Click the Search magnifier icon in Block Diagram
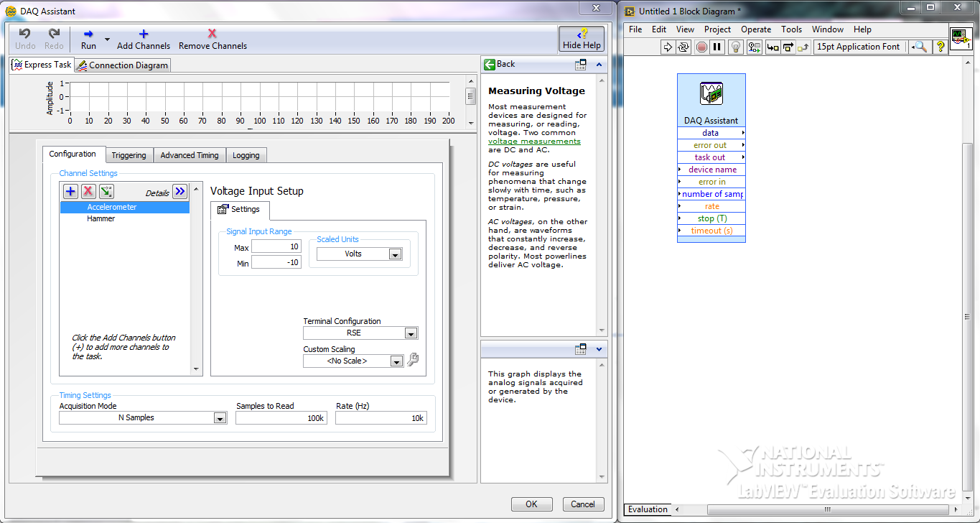This screenshot has height=523, width=980. pos(920,47)
